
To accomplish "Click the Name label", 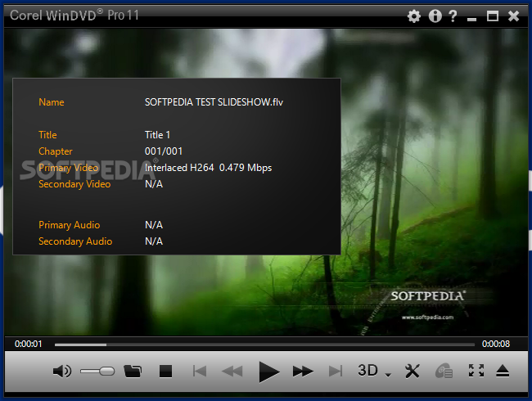I will (52, 102).
